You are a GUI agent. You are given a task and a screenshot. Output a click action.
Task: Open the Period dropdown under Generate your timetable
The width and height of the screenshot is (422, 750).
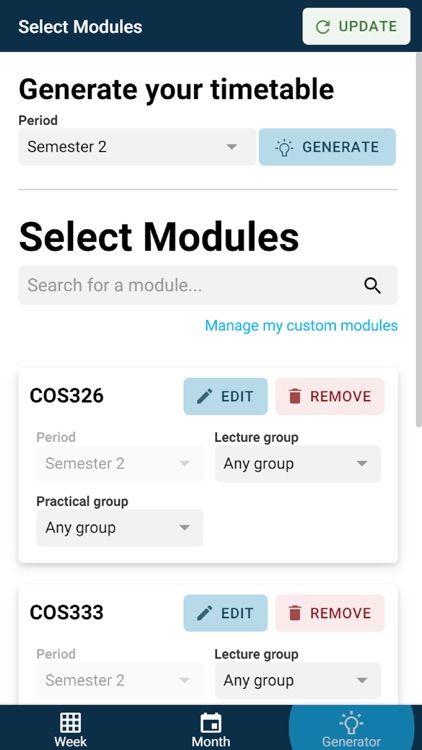click(137, 147)
